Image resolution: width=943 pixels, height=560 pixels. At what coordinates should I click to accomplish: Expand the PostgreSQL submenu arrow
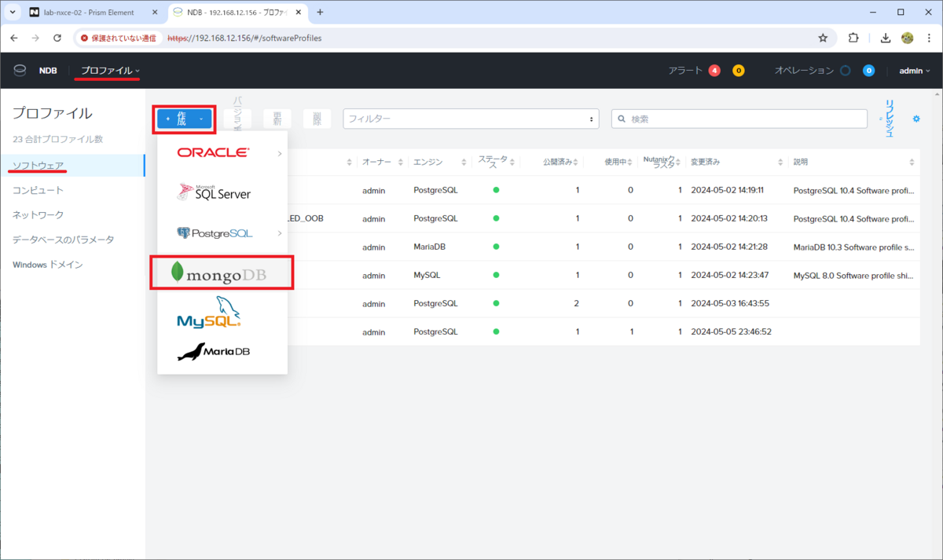point(280,233)
